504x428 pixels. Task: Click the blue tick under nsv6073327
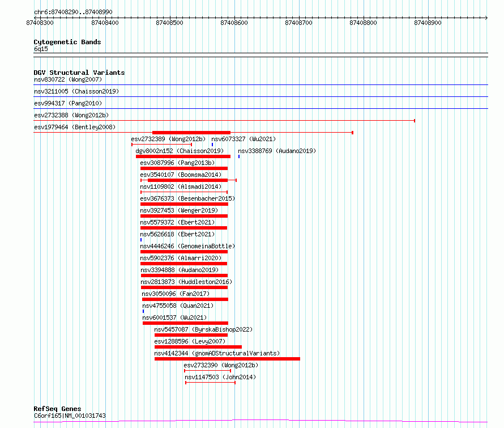point(212,145)
